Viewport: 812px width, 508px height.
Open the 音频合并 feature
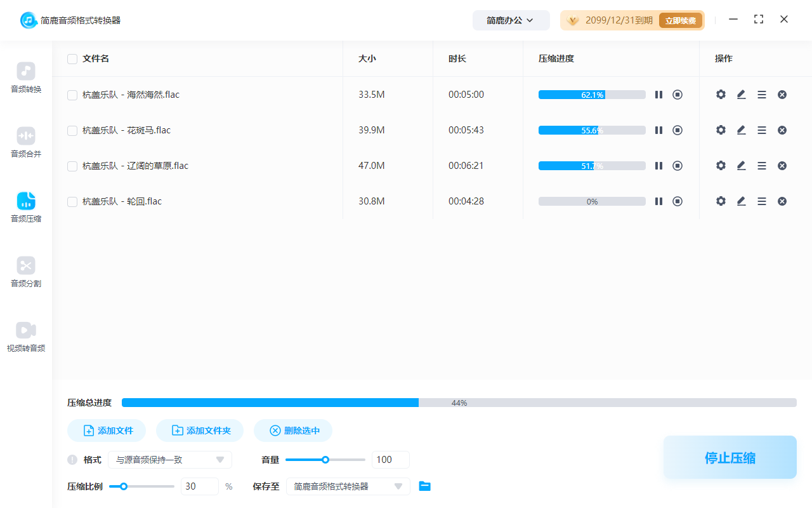click(x=25, y=142)
